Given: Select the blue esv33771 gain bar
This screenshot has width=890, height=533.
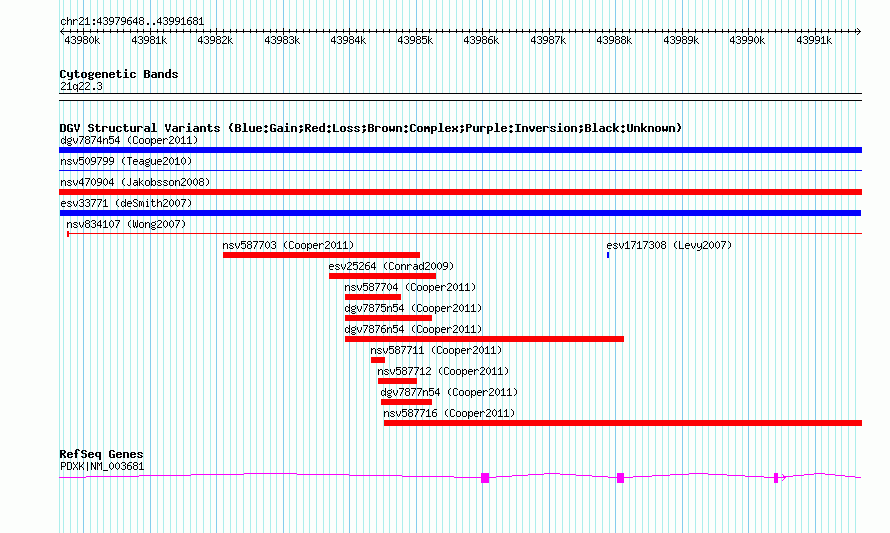Looking at the screenshot, I should coord(460,213).
